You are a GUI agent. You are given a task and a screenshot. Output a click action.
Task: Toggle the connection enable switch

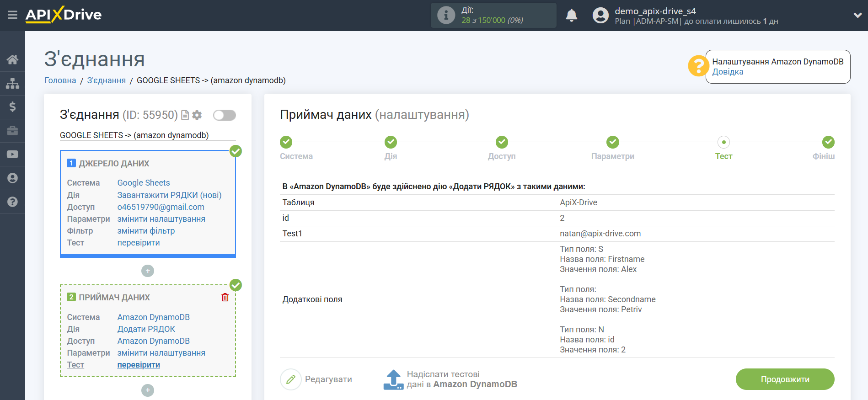(225, 115)
